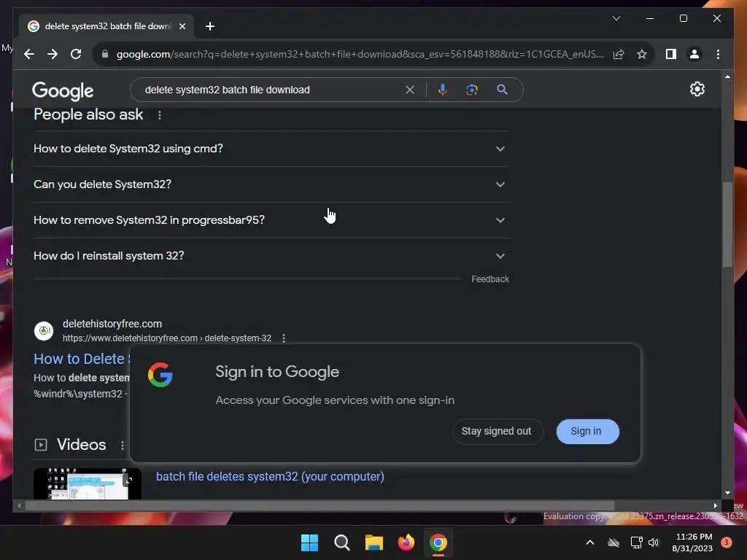747x560 pixels.
Task: Show hidden system tray icons
Action: tap(589, 542)
